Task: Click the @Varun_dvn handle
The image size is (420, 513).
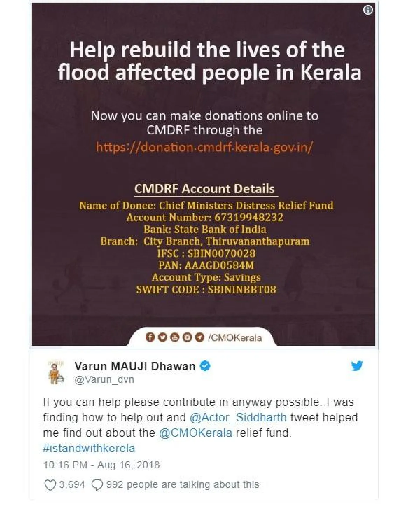Action: (104, 379)
